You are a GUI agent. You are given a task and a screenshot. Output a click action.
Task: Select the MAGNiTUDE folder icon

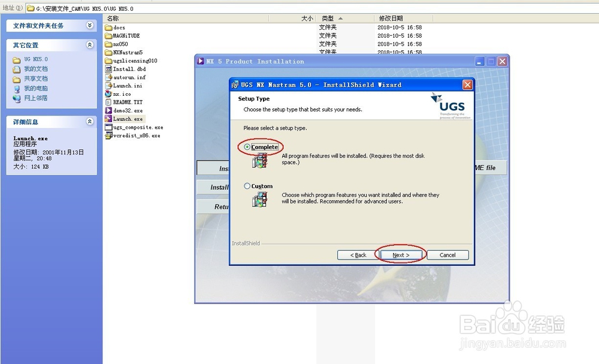point(108,36)
